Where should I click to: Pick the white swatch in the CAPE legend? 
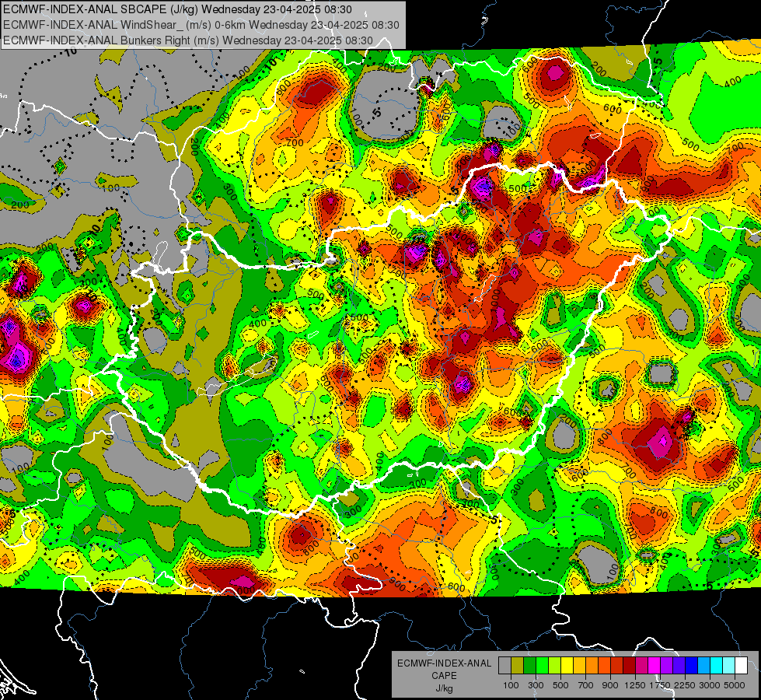coord(741,666)
